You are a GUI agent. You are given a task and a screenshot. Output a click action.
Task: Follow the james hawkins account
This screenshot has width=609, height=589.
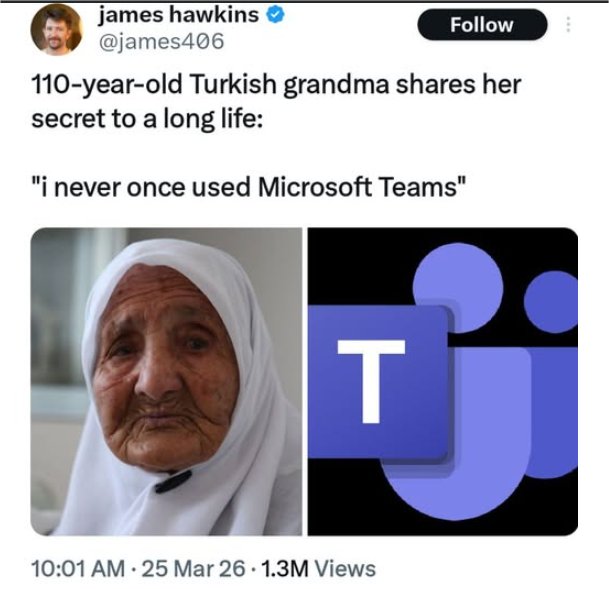[482, 24]
